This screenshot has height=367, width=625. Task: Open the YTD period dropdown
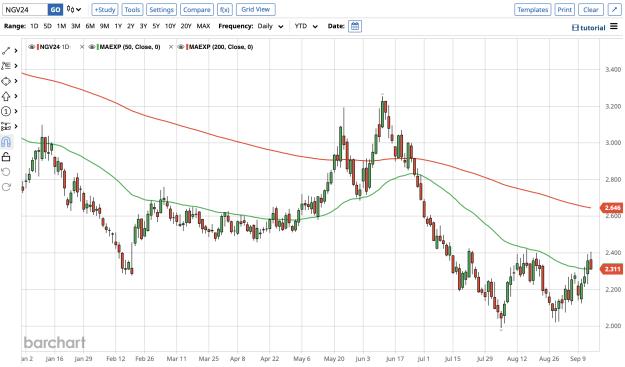point(306,26)
